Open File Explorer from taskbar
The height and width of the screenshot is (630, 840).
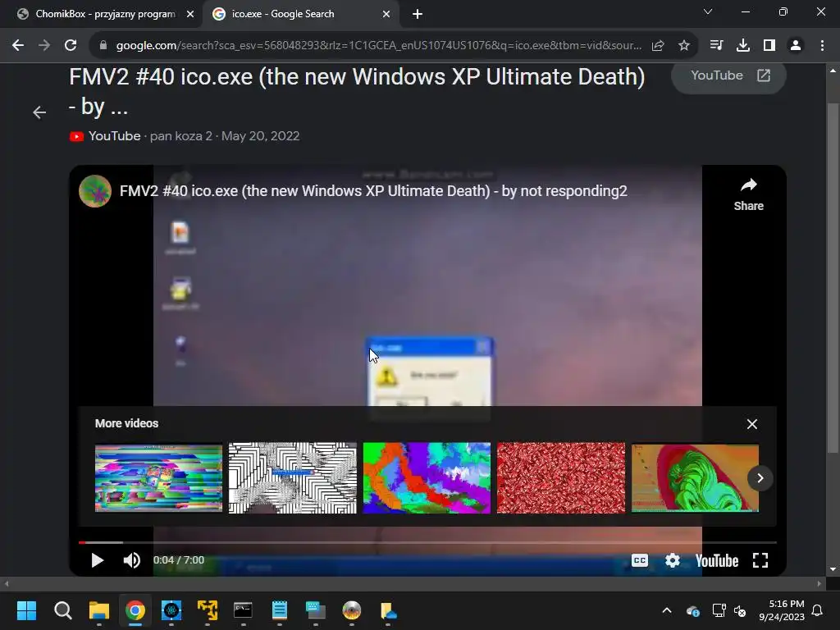(99, 610)
